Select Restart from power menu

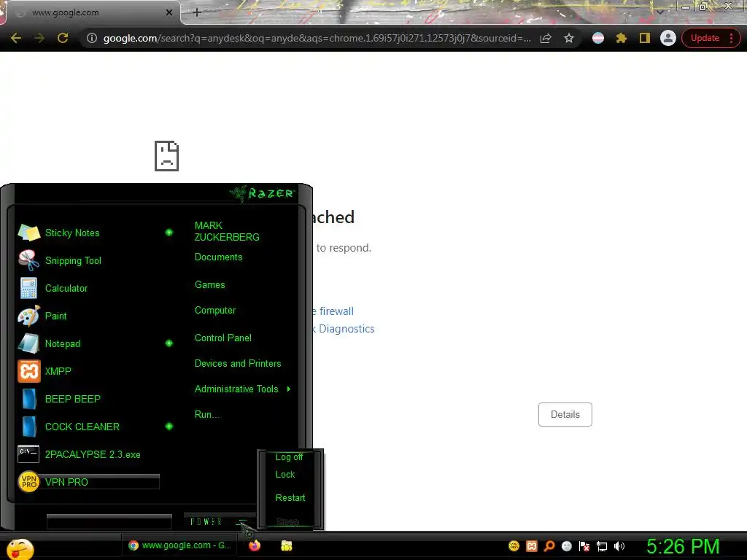(x=290, y=497)
